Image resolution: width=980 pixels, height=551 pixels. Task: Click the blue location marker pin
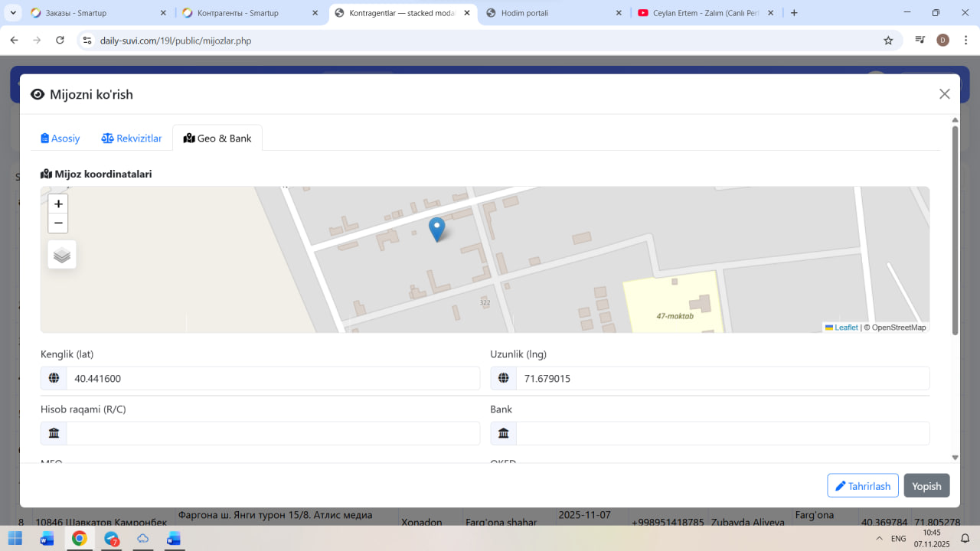click(x=436, y=228)
